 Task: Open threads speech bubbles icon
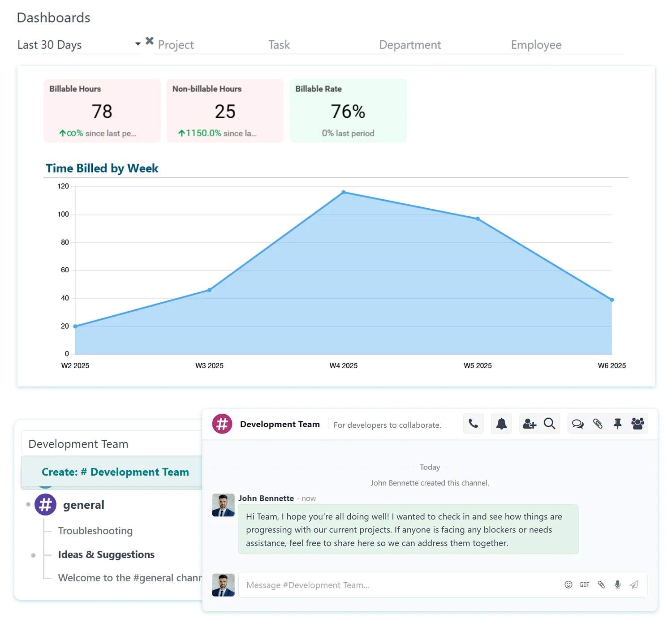tap(577, 424)
